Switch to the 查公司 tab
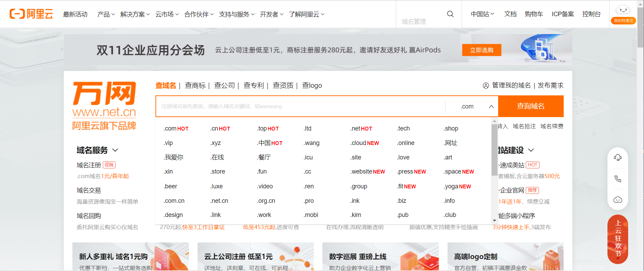 pyautogui.click(x=224, y=85)
